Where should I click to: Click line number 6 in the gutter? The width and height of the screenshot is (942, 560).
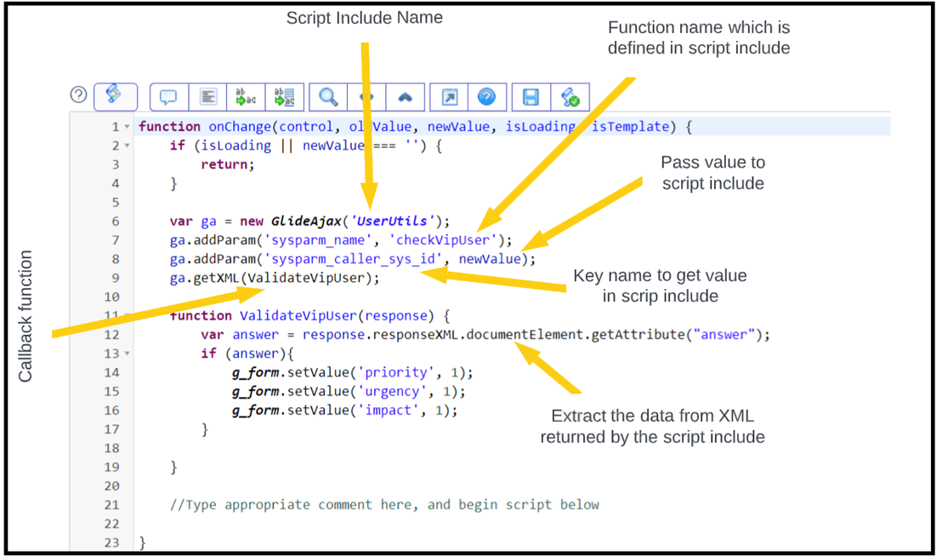point(116,221)
